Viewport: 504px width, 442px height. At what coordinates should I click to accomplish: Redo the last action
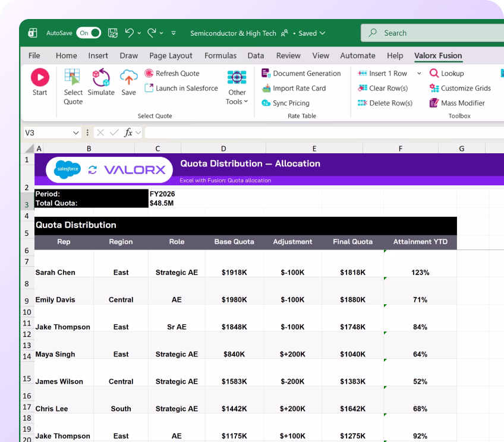152,33
